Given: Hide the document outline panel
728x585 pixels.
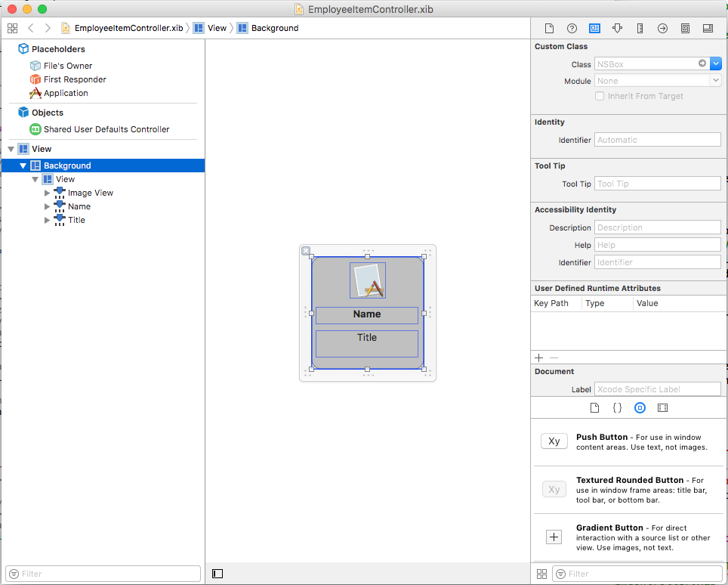Looking at the screenshot, I should click(x=217, y=574).
